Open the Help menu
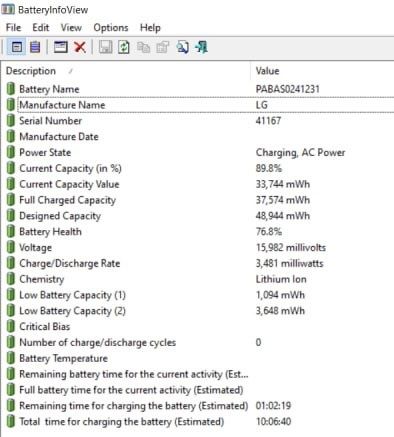This screenshot has height=437, width=394. tap(150, 27)
